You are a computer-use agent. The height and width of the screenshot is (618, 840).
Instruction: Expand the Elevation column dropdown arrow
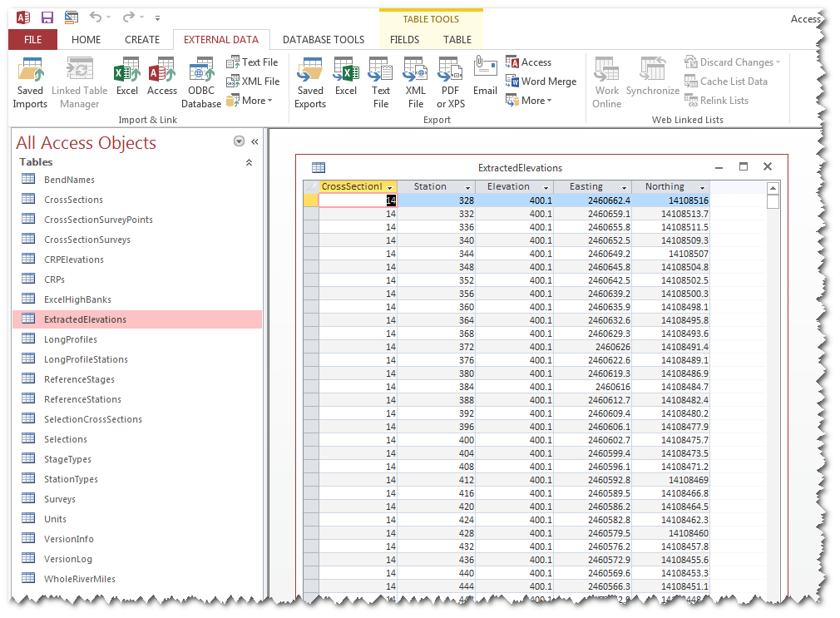coord(546,187)
